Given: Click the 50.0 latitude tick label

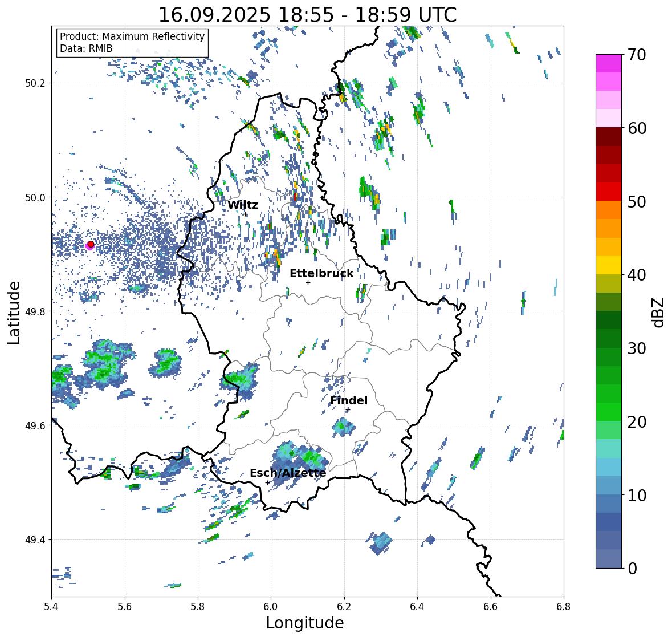Looking at the screenshot, I should coord(35,198).
